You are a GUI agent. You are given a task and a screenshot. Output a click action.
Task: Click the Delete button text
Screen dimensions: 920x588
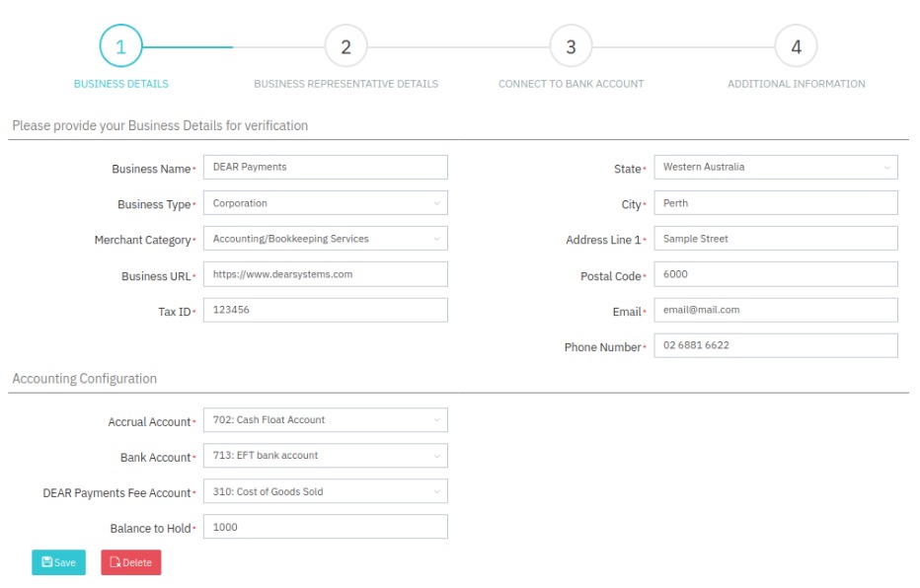pos(137,562)
